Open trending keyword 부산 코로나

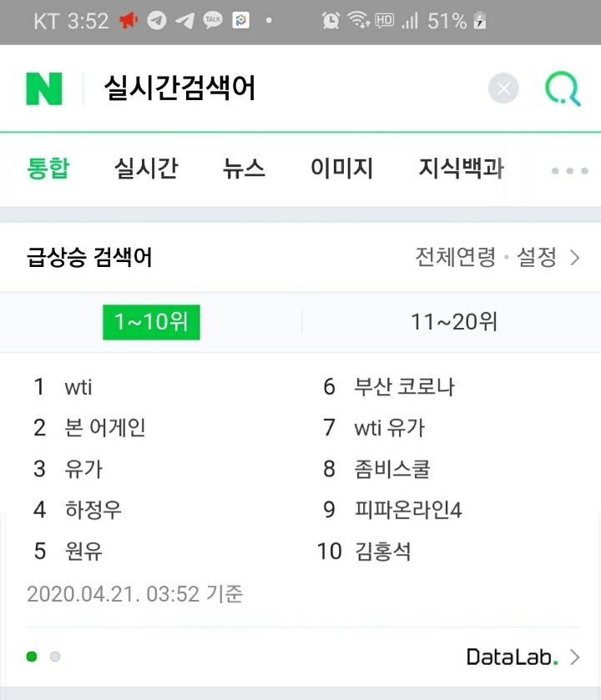(x=405, y=387)
